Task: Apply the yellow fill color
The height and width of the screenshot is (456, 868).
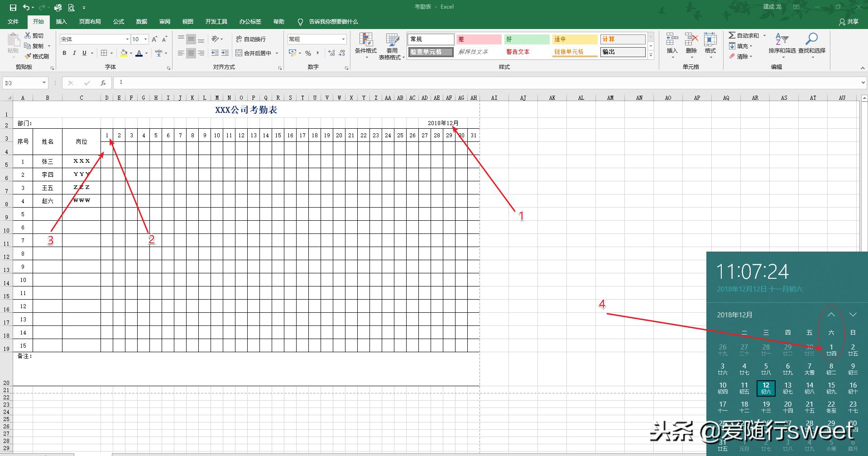Action: (x=124, y=53)
